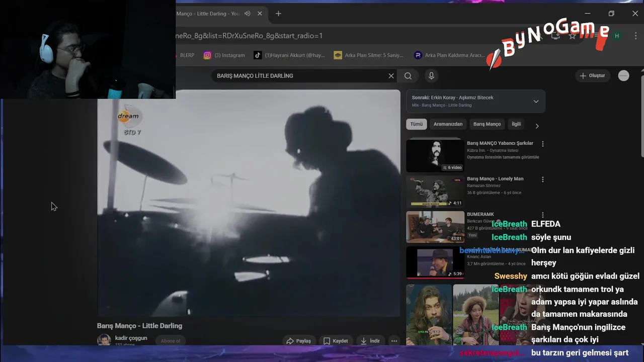Click Oynatma listesinin tamamını görüntüle link
The width and height of the screenshot is (644, 362).
503,157
